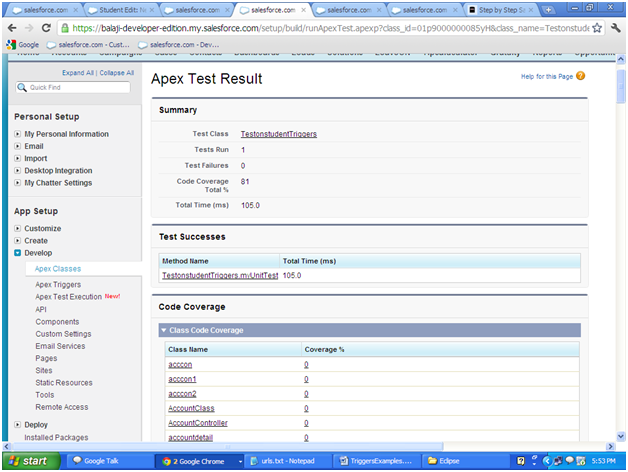The height and width of the screenshot is (472, 628).
Task: Open Apex Test Execution in sidebar
Action: point(68,297)
